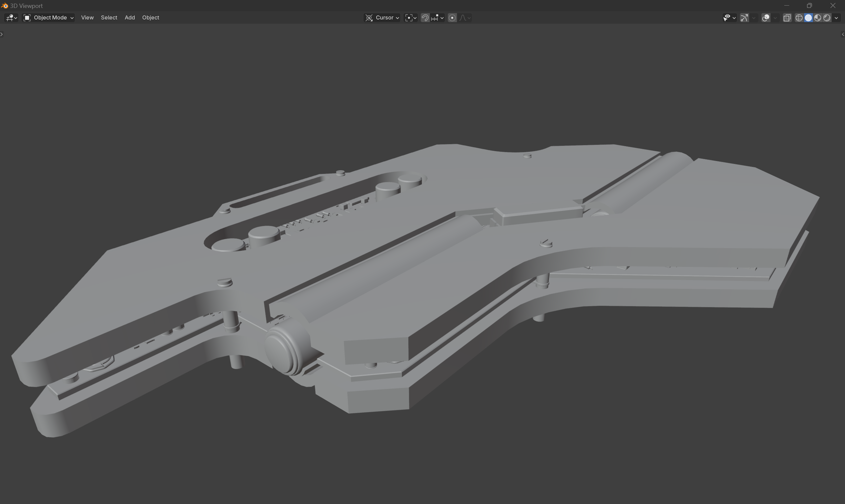Switch to Wireframe viewport shading
845x504 pixels.
point(799,18)
